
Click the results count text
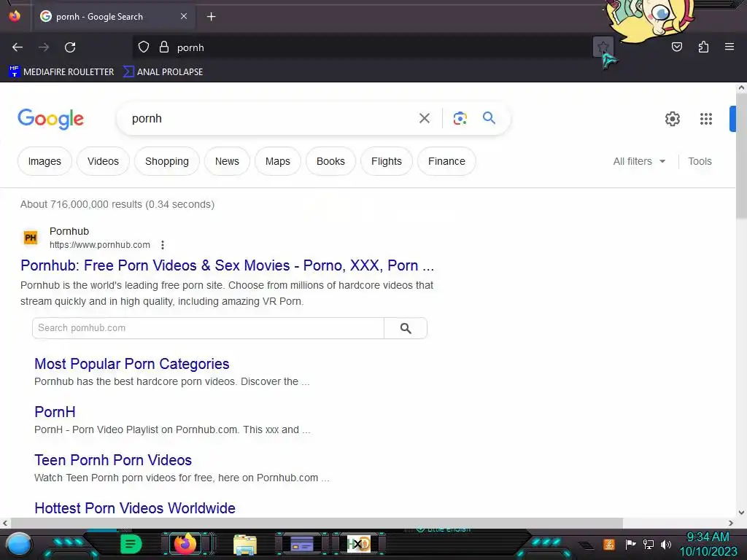point(117,204)
